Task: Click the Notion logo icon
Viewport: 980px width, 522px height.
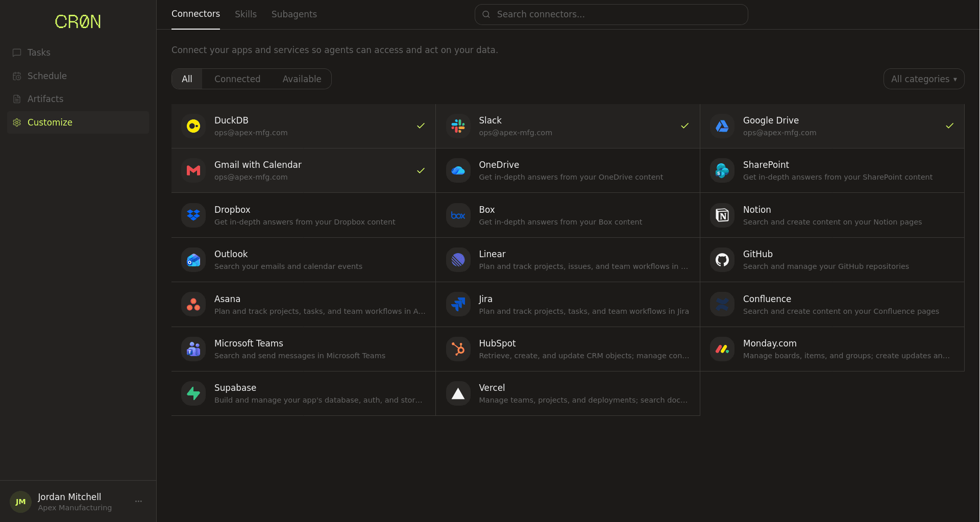Action: pos(722,215)
